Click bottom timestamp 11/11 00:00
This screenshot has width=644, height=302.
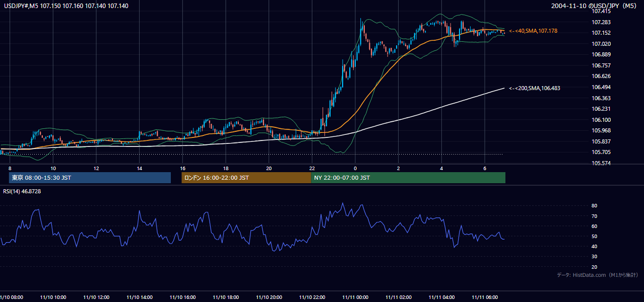(x=355, y=297)
